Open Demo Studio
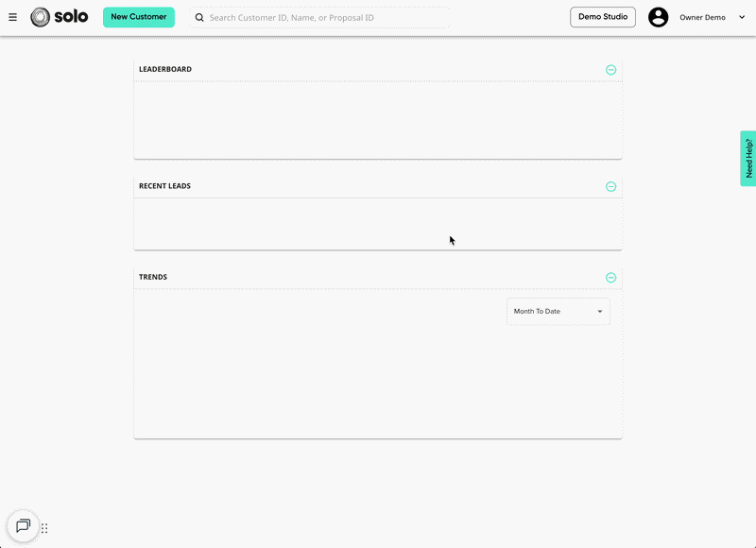This screenshot has width=756, height=548. coord(602,16)
